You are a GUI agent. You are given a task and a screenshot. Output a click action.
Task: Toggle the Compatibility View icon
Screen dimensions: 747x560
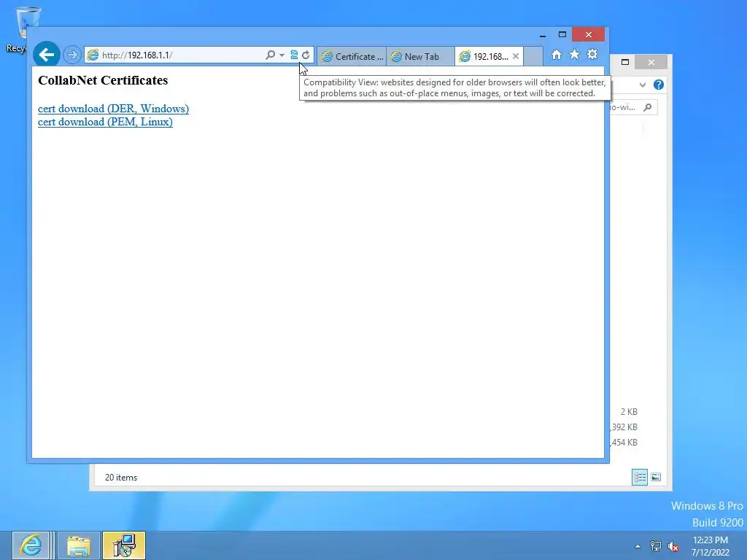[x=294, y=55]
